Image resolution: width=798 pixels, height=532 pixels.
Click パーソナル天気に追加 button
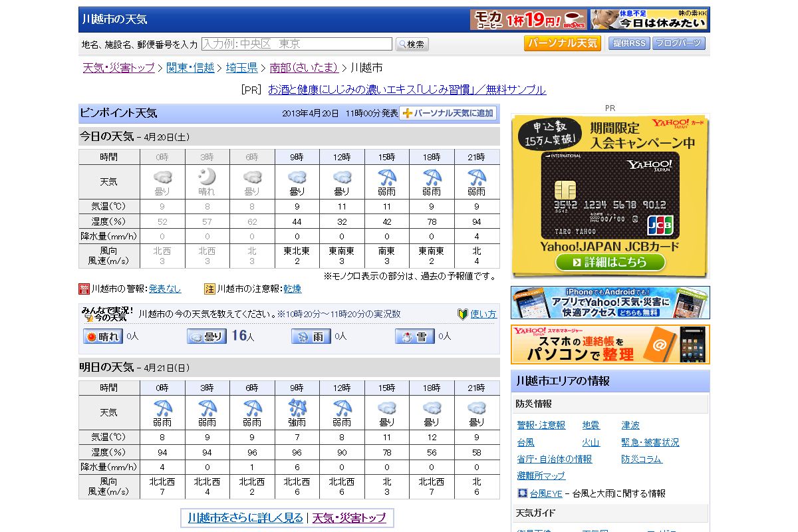pyautogui.click(x=448, y=113)
